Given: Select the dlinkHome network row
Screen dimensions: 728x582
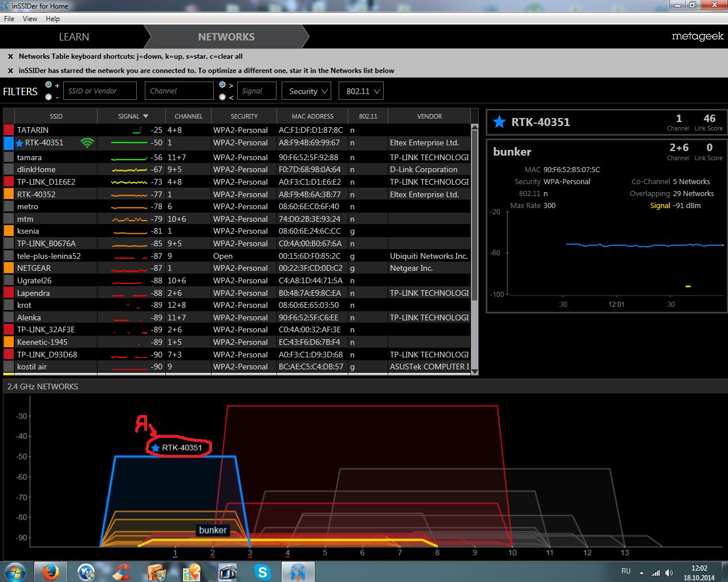Looking at the screenshot, I should coord(237,169).
